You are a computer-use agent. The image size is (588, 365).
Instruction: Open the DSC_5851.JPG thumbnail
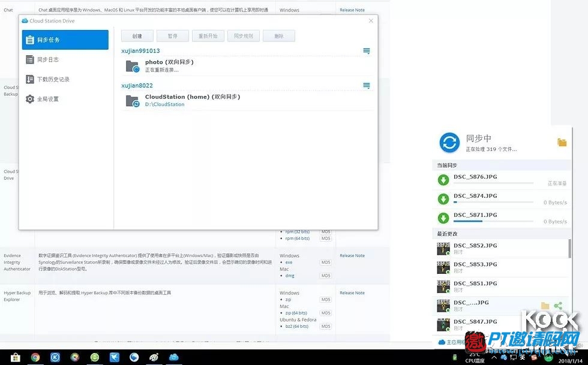[x=443, y=286]
